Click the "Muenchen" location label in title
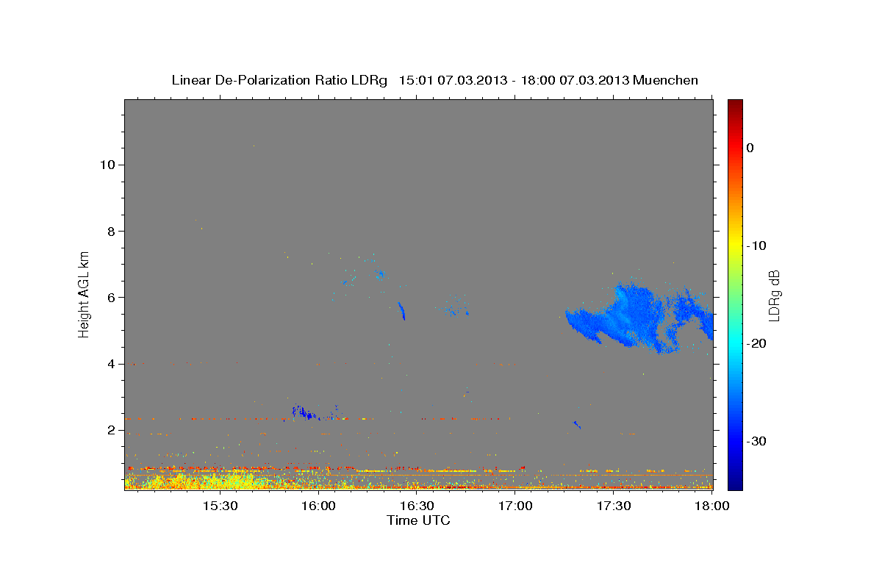 [666, 80]
